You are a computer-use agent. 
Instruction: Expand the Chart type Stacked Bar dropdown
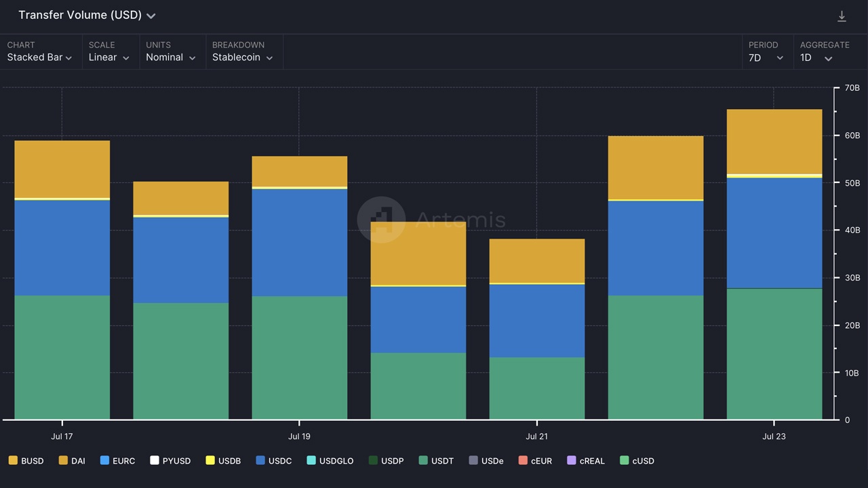[39, 58]
